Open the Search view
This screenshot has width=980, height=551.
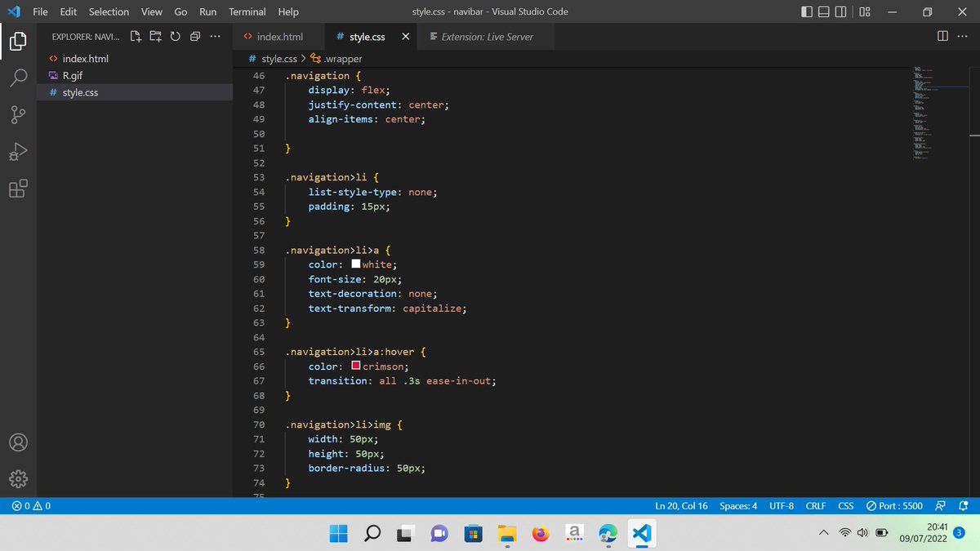[x=18, y=77]
